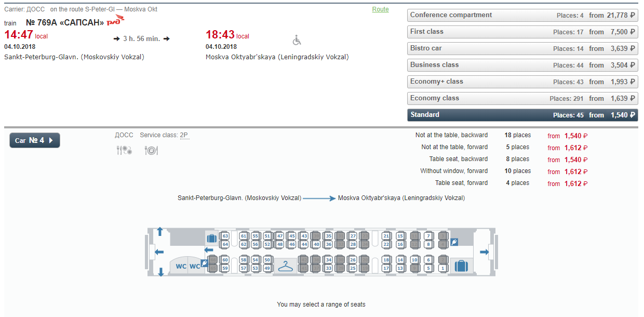The height and width of the screenshot is (317, 644).
Task: Select seat 1 on the seat map
Action: (442, 269)
